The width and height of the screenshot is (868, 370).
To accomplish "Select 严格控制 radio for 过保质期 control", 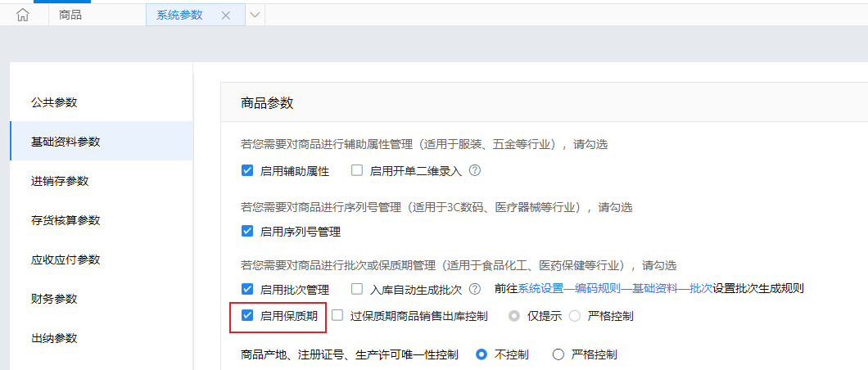I will [x=575, y=316].
